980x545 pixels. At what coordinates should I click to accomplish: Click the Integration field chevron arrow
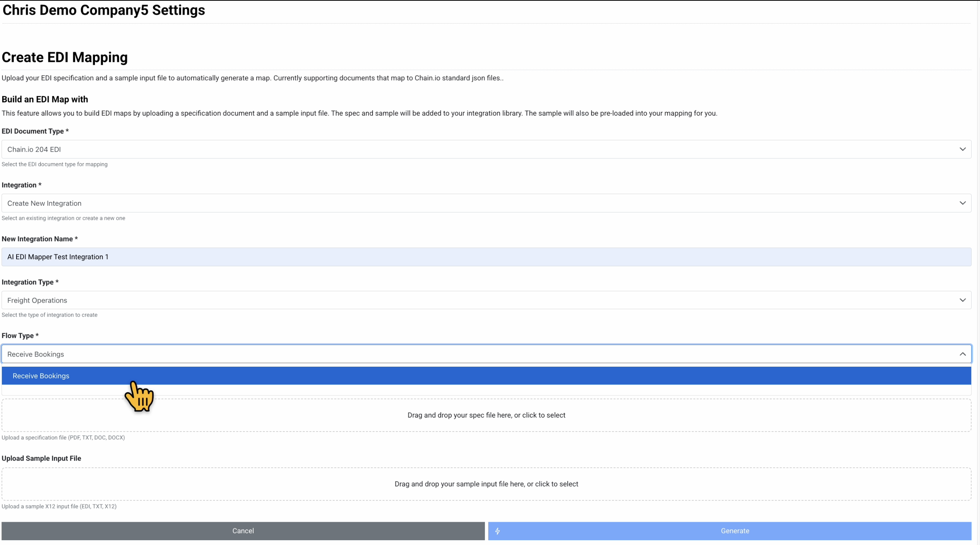[962, 203]
